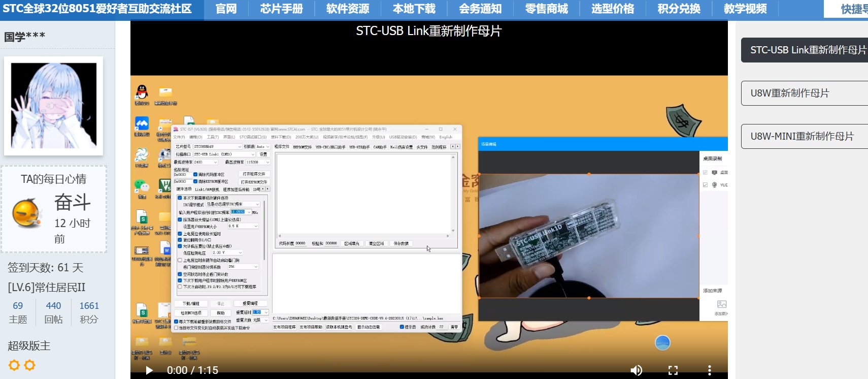The image size is (868, 379).
Task: Open the IRC调节模式 dropdown
Action: [232, 204]
